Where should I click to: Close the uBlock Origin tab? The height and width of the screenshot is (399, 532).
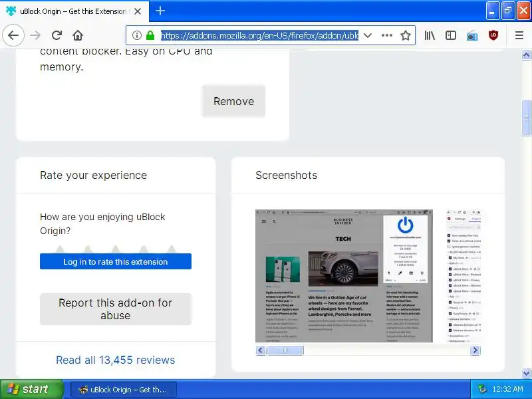(x=138, y=11)
